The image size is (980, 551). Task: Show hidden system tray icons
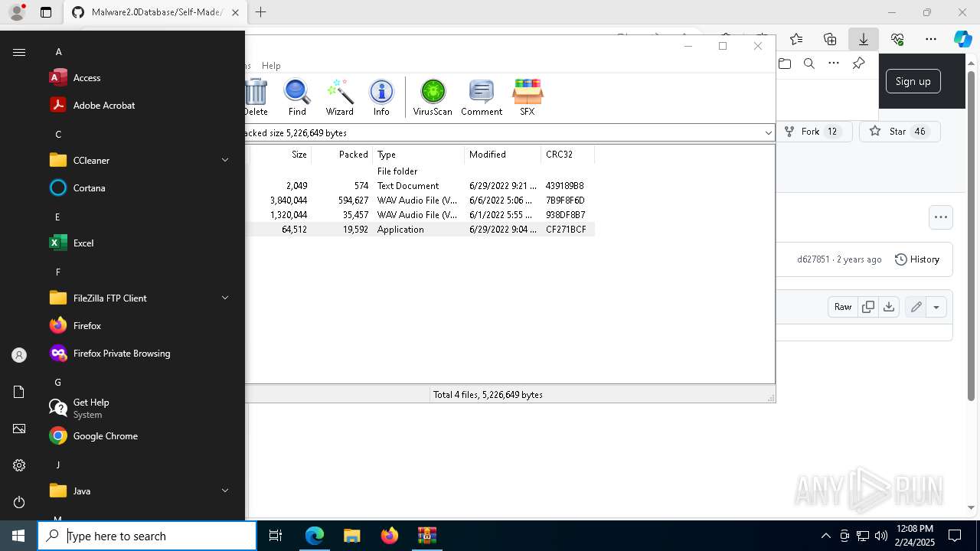tap(825, 536)
